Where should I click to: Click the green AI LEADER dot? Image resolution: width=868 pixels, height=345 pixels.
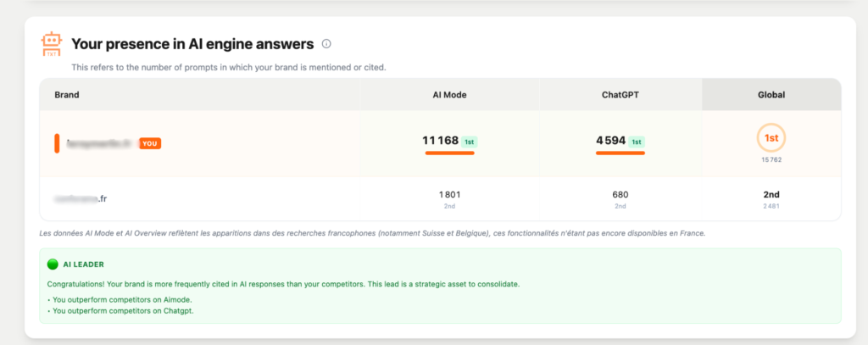click(53, 264)
